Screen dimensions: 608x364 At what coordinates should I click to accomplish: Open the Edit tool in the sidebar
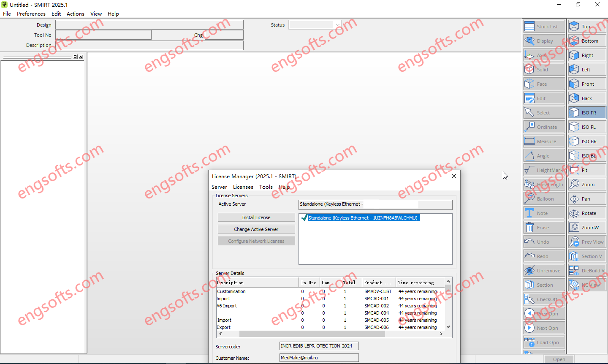click(x=544, y=98)
